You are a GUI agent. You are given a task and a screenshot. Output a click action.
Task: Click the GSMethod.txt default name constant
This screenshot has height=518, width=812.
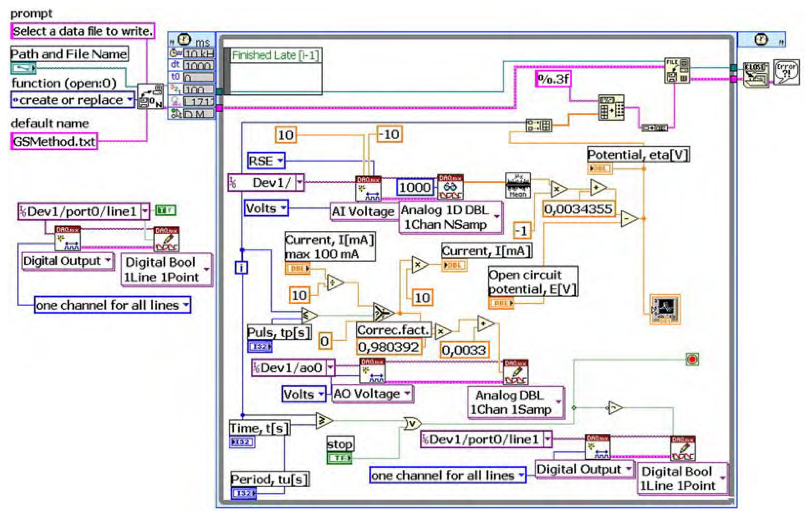click(x=54, y=141)
